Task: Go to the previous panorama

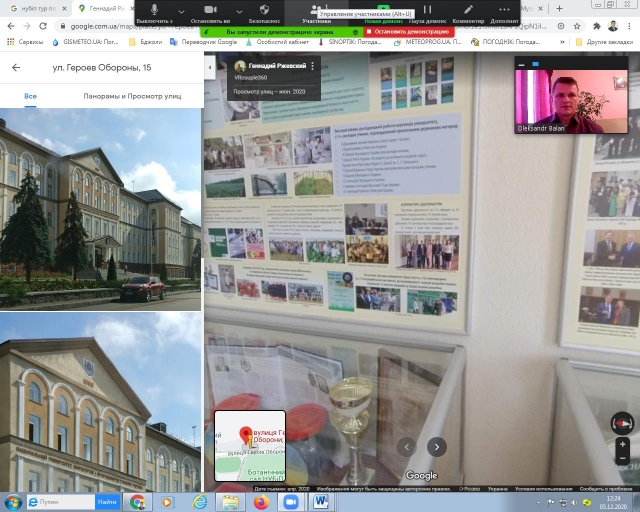Action: tap(407, 447)
